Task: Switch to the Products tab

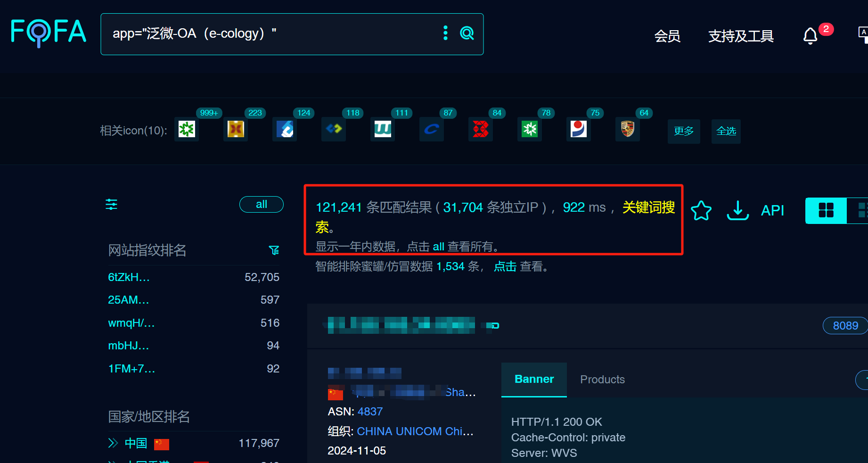Action: point(603,380)
